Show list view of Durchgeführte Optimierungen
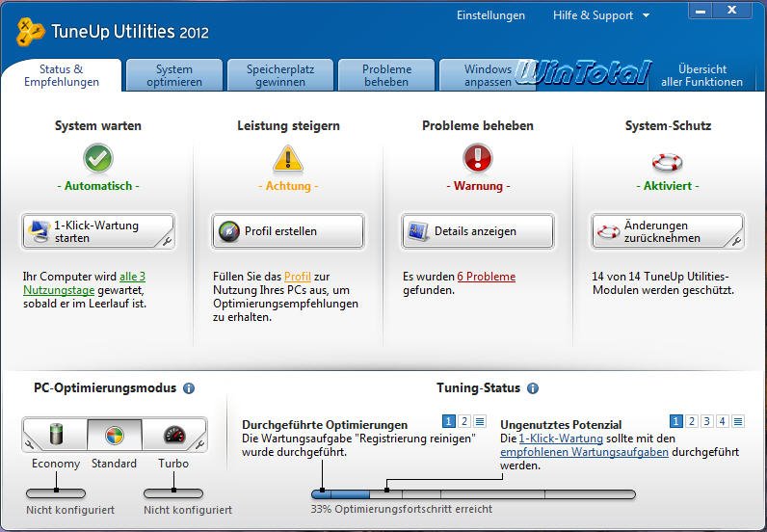767x532 pixels. 480,421
